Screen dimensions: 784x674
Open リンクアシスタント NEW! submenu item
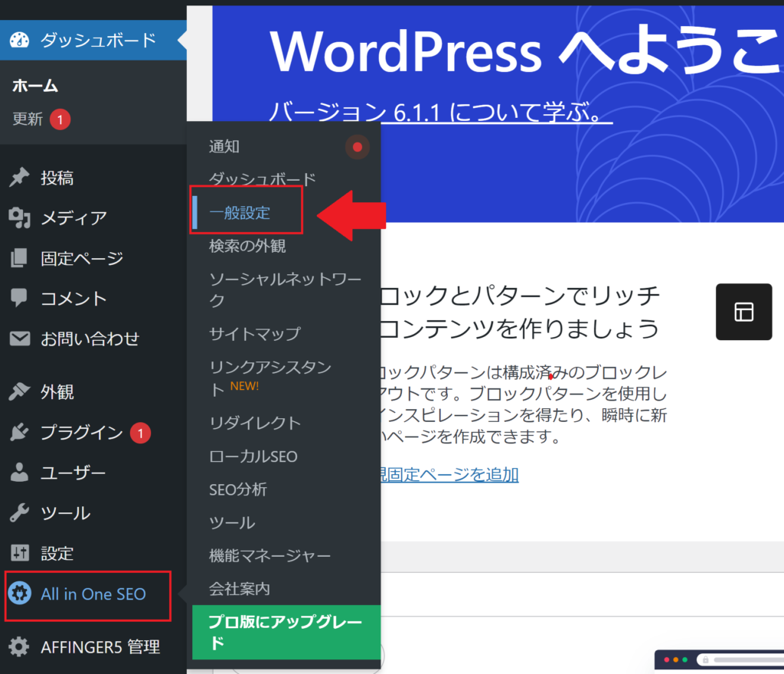click(x=270, y=378)
